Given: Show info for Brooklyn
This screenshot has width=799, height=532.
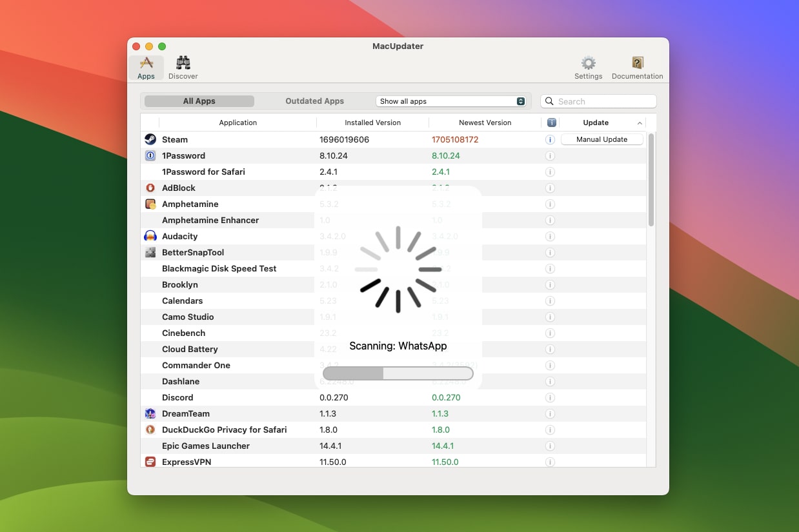Looking at the screenshot, I should tap(551, 284).
